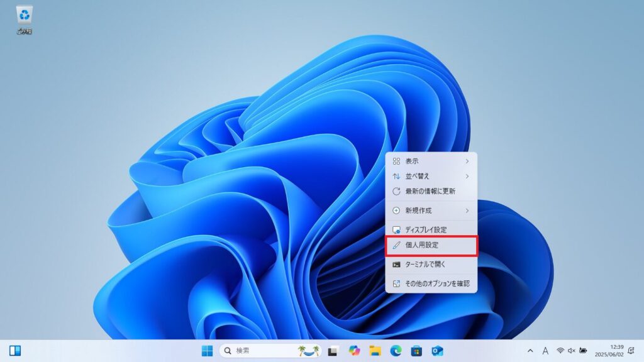The width and height of the screenshot is (644, 362).
Task: Open the 並べ替え submenu
Action: [x=431, y=176]
